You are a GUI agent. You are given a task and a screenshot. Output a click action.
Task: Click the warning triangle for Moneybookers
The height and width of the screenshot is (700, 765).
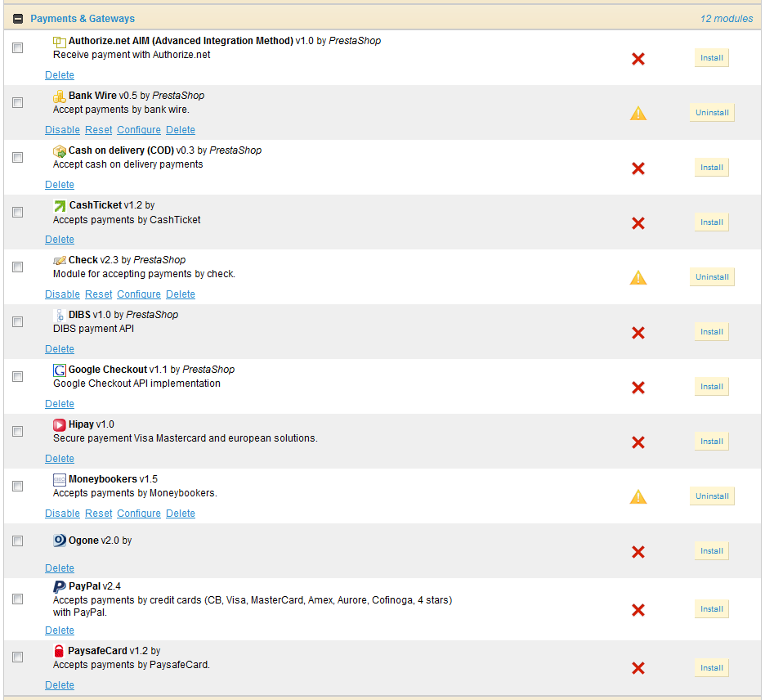(638, 497)
